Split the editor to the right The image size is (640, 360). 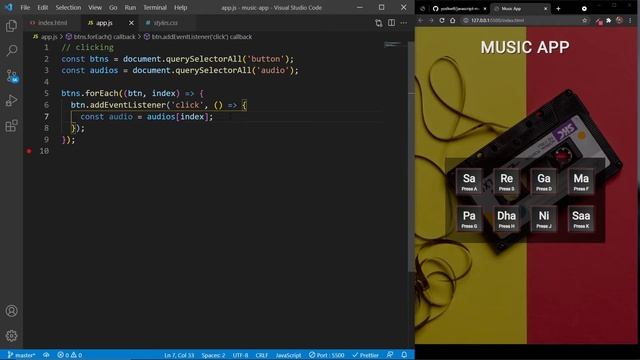pyautogui.click(x=391, y=23)
